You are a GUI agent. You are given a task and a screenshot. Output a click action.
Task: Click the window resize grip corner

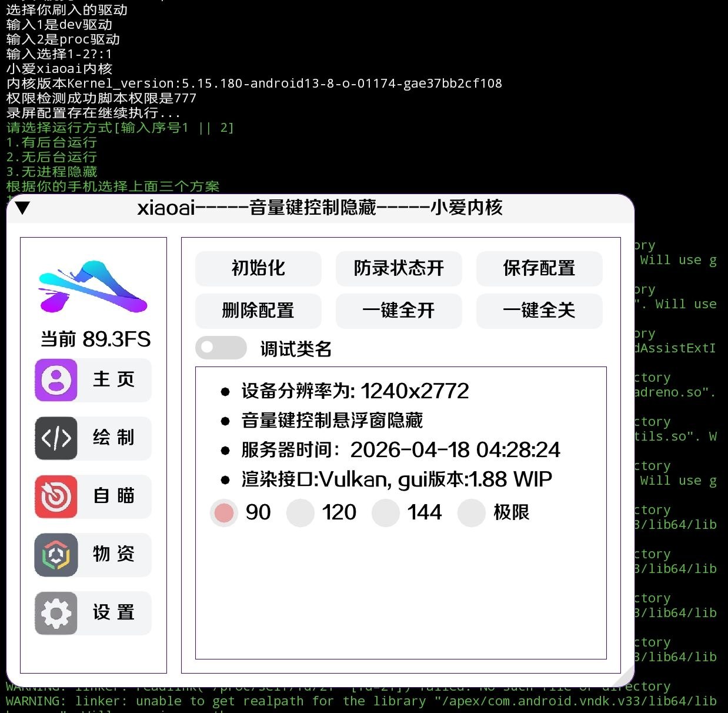coord(627,675)
